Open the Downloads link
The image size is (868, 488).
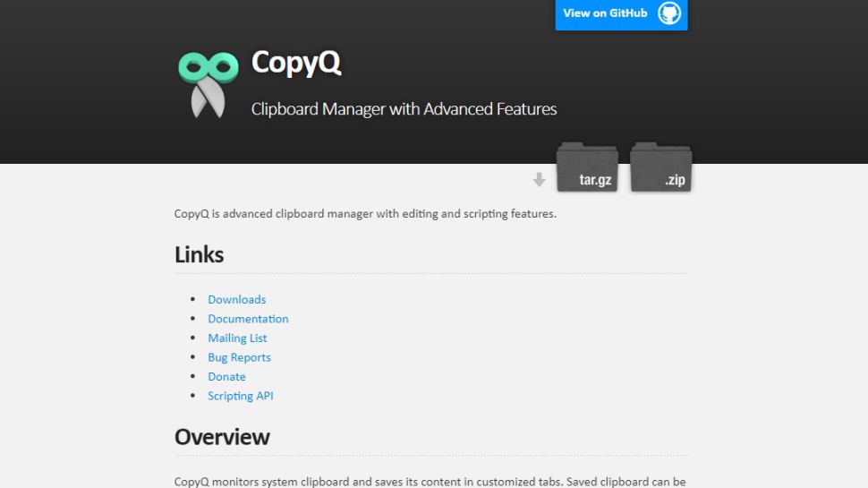[x=237, y=299]
